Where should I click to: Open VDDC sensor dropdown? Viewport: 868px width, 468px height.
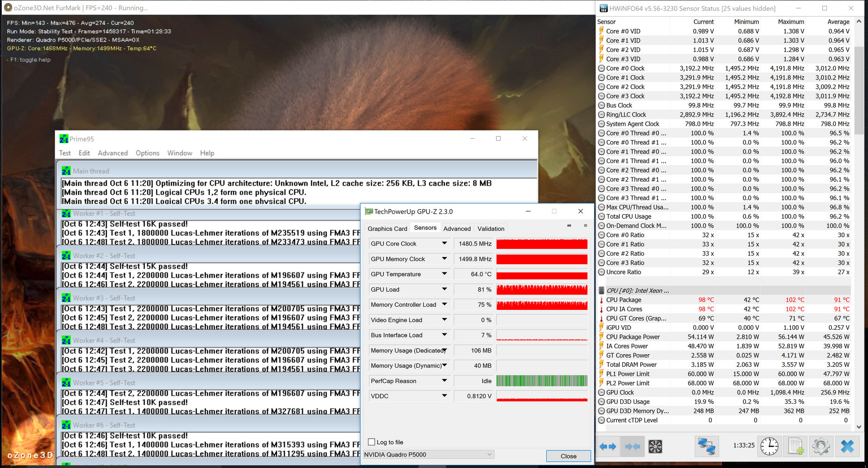(x=444, y=396)
